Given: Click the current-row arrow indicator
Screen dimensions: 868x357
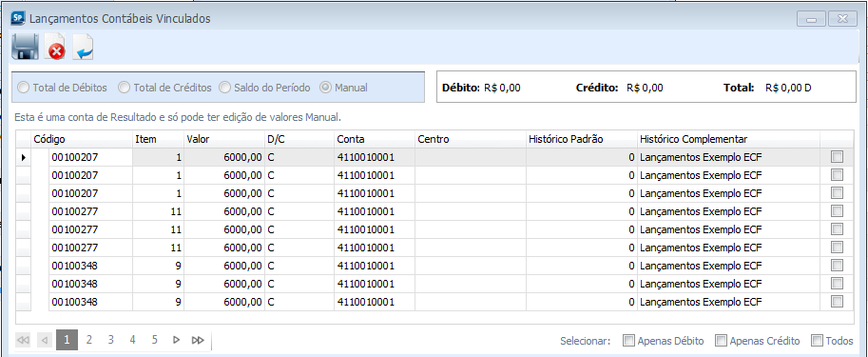Looking at the screenshot, I should pos(24,157).
